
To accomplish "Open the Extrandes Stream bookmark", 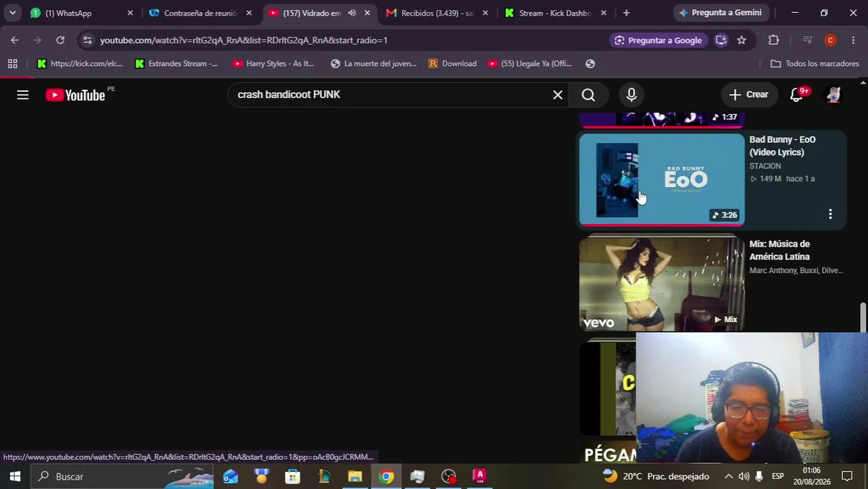I will point(177,63).
